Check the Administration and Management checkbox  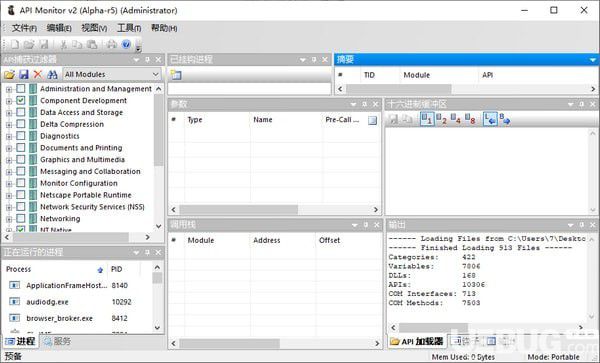tap(21, 88)
